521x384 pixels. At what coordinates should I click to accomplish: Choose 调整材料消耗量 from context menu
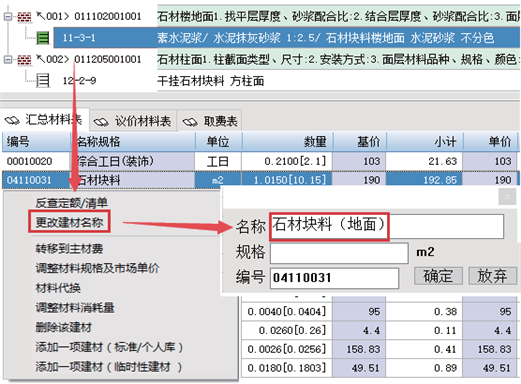pyautogui.click(x=75, y=307)
